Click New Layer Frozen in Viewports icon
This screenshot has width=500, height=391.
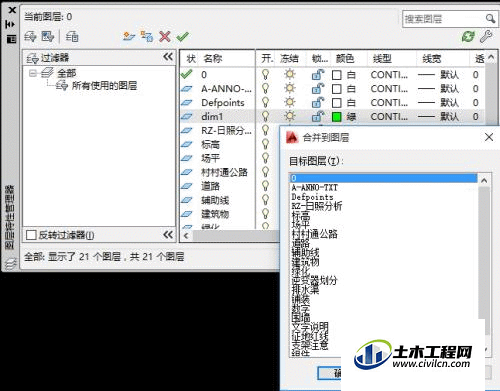(147, 36)
